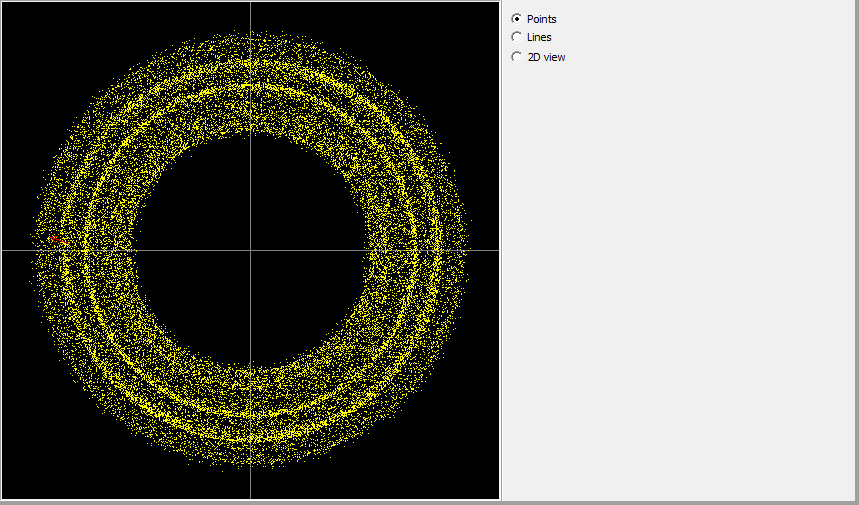Select the Points radio button
Screen dimensions: 859x505
516,19
